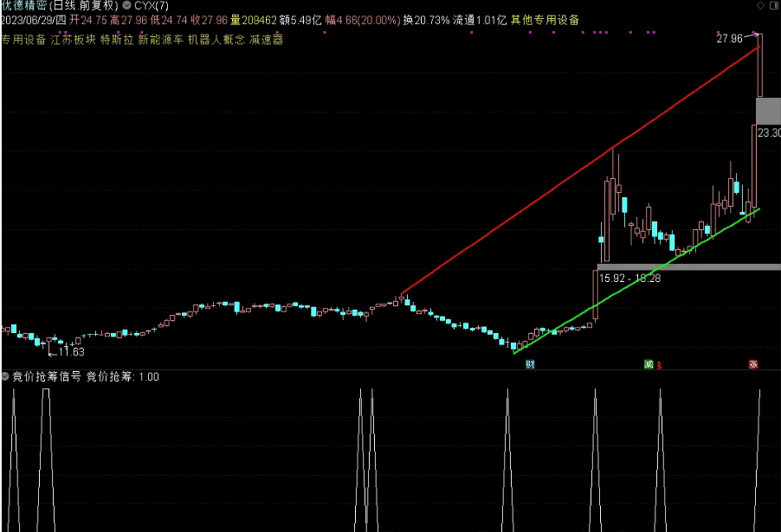Screen dimensions: 781x532
Task: Click the 15.92 - 16.28 gap label
Action: coord(629,279)
